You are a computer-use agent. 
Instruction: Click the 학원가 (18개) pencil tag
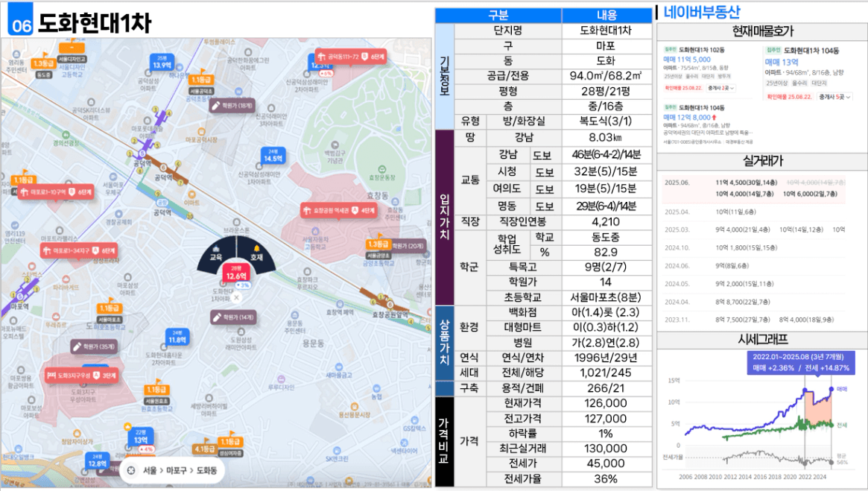pyautogui.click(x=232, y=105)
